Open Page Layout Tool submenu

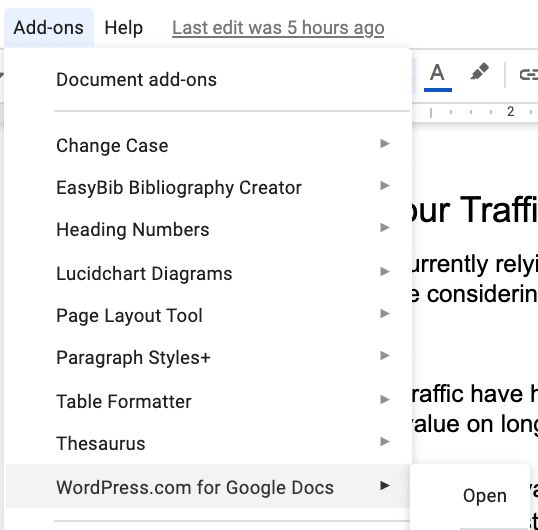[x=208, y=315]
